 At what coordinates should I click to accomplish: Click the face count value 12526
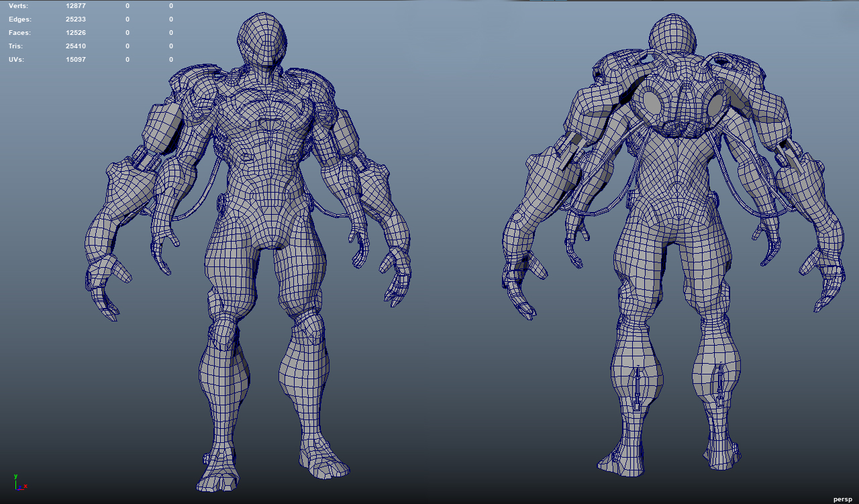pos(76,32)
